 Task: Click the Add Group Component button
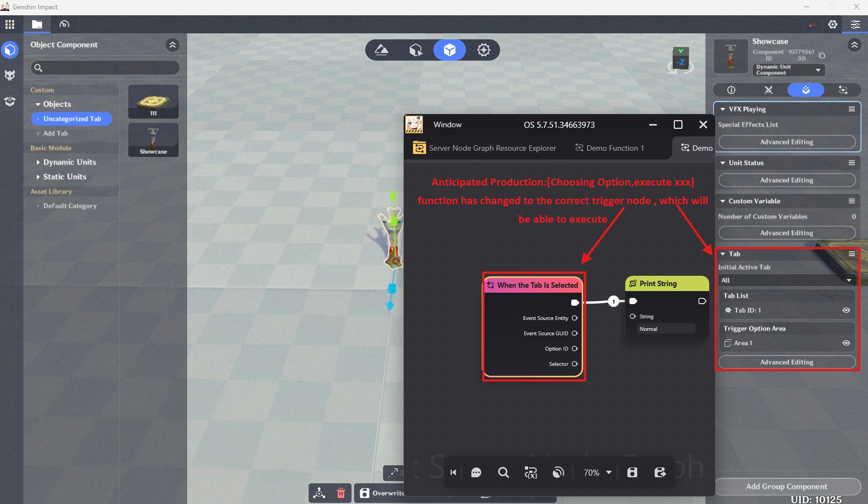pyautogui.click(x=787, y=487)
